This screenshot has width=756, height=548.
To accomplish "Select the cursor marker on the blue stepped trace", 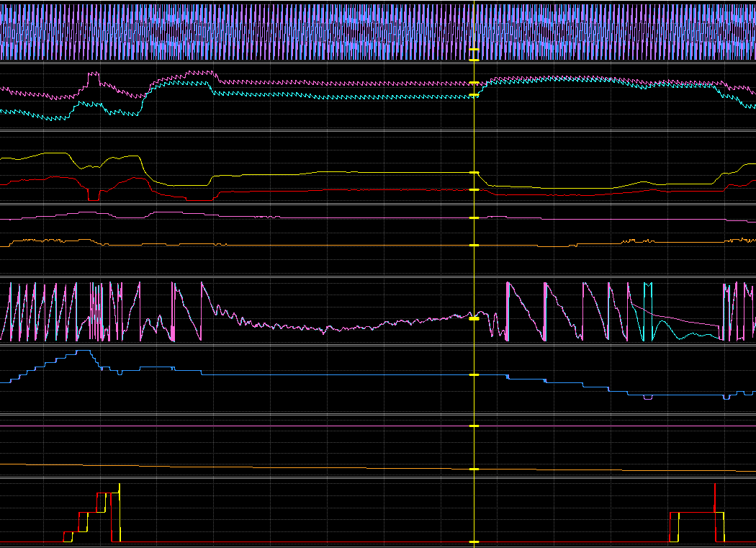I will point(474,375).
